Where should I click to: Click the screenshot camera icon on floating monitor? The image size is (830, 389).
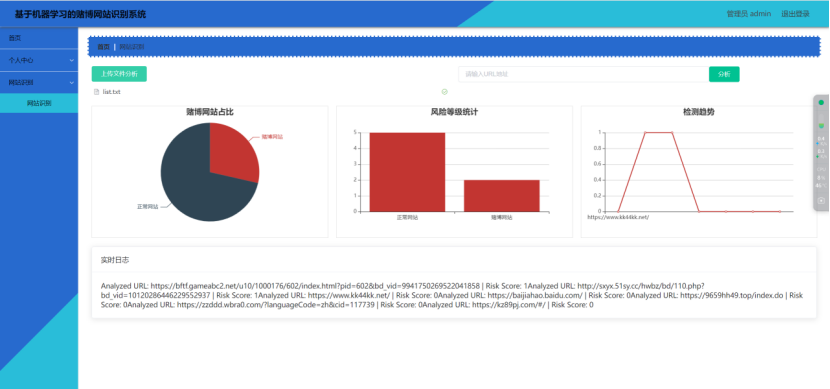pyautogui.click(x=821, y=201)
